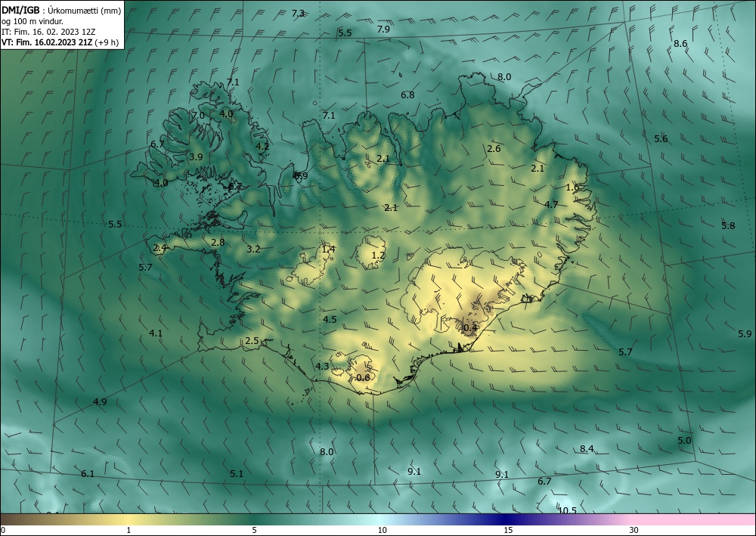Click the 4.2 precipitation value

pyautogui.click(x=262, y=146)
